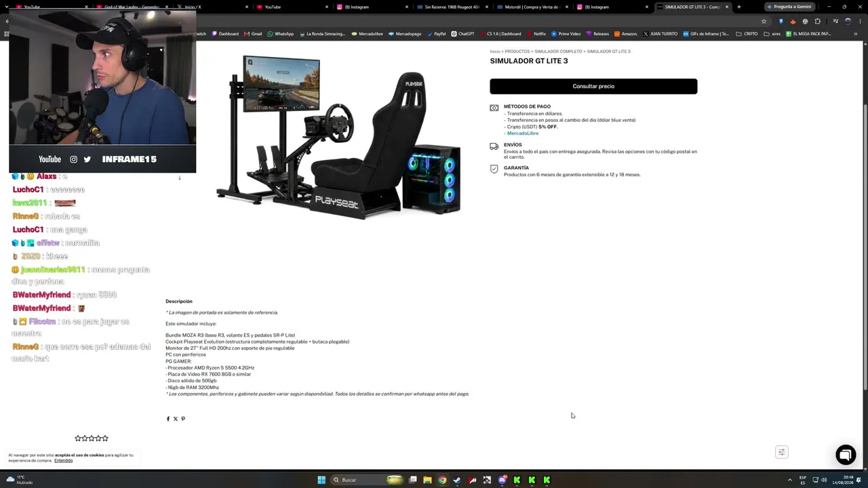Open Windows Start menu

pyautogui.click(x=321, y=480)
